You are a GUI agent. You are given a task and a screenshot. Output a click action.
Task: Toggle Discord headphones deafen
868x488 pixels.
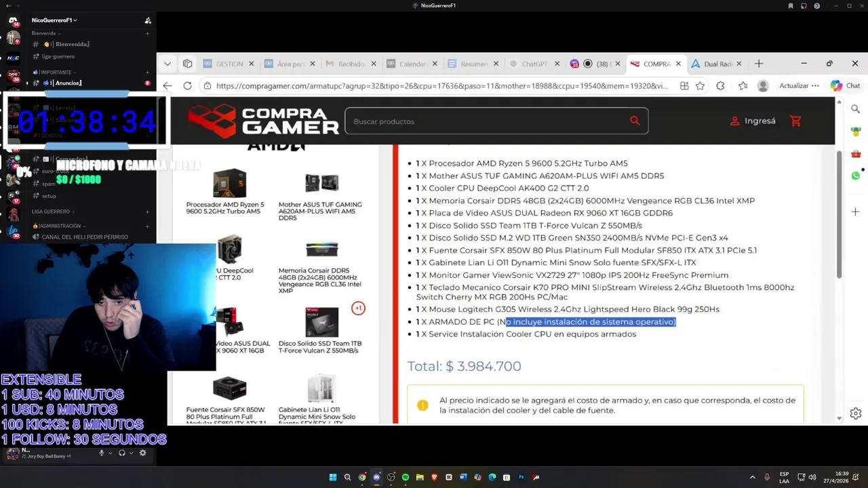coord(122,453)
